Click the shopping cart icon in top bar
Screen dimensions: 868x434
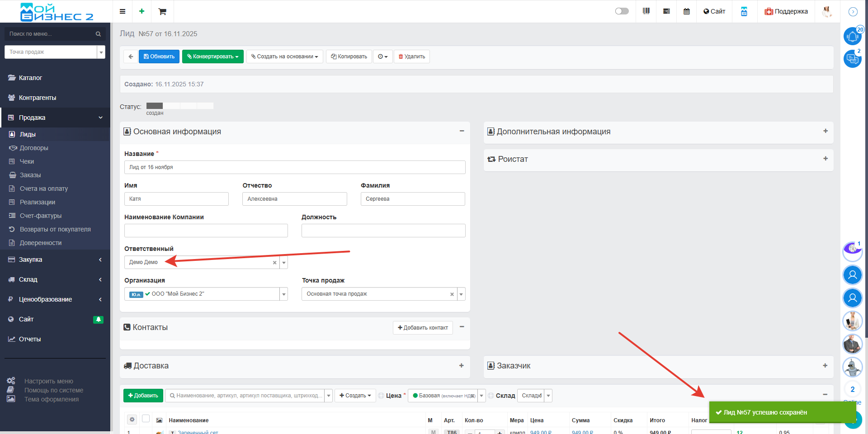tap(162, 11)
